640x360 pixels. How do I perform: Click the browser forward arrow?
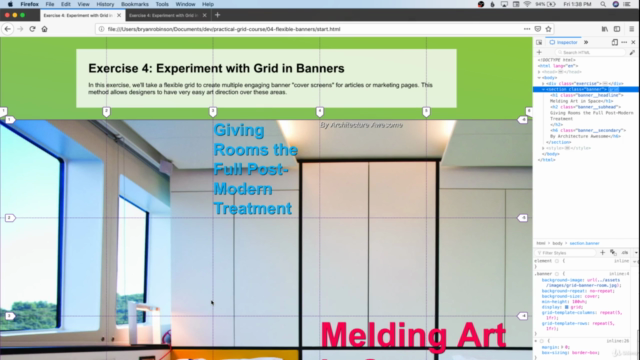(20, 29)
